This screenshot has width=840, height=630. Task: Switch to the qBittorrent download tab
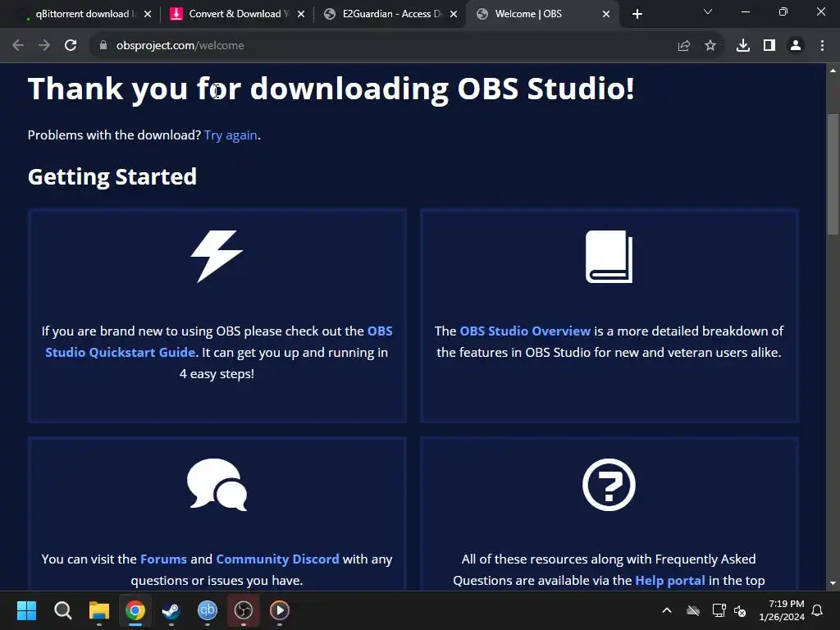coord(80,14)
